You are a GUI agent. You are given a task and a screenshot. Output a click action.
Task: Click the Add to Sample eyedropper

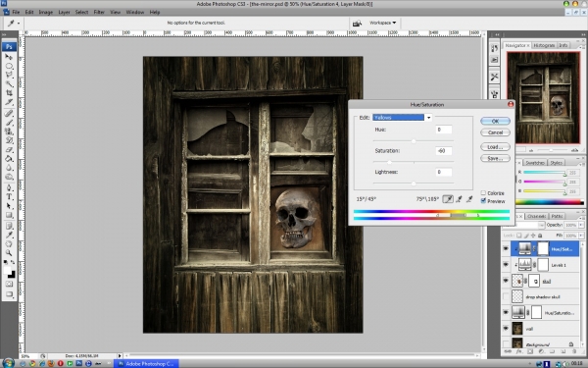coord(459,199)
